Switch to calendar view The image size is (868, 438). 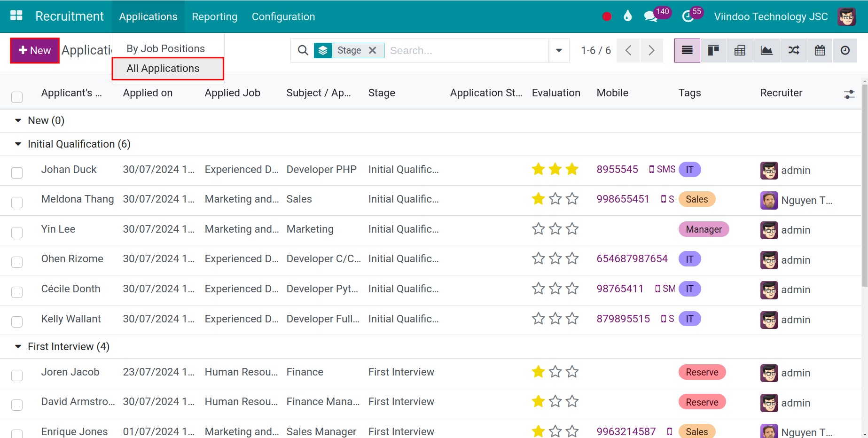[x=820, y=50]
